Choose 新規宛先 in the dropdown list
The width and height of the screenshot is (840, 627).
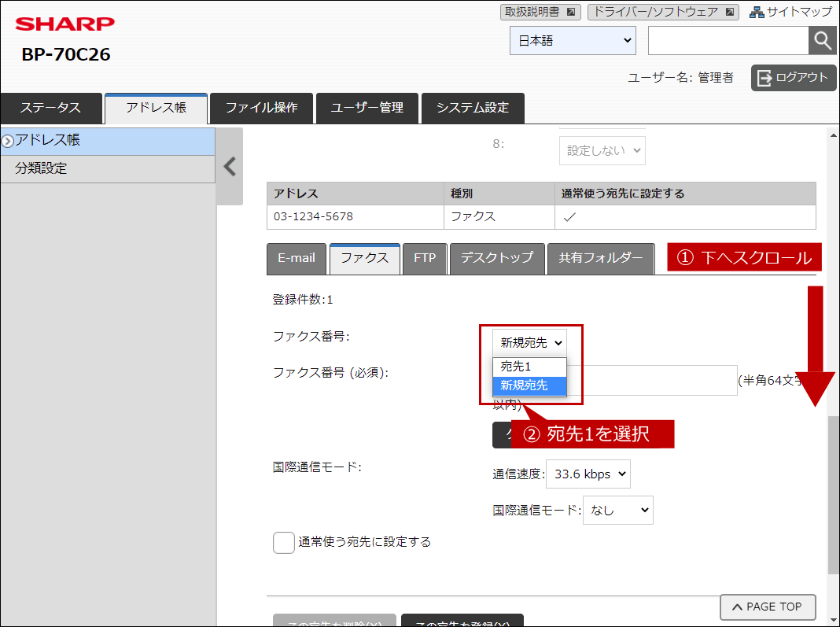tap(529, 385)
